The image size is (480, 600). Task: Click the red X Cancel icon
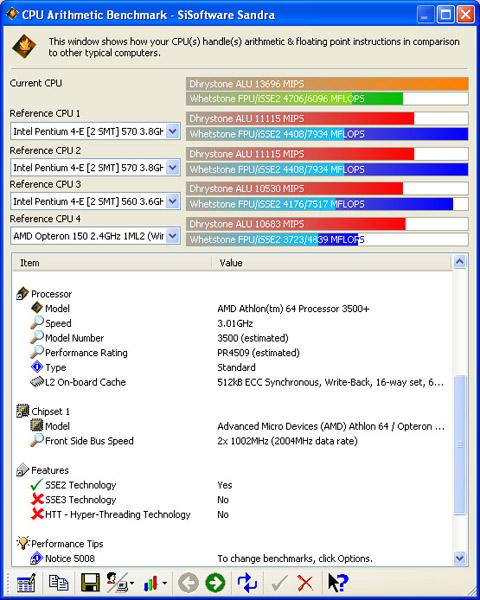coord(305,583)
